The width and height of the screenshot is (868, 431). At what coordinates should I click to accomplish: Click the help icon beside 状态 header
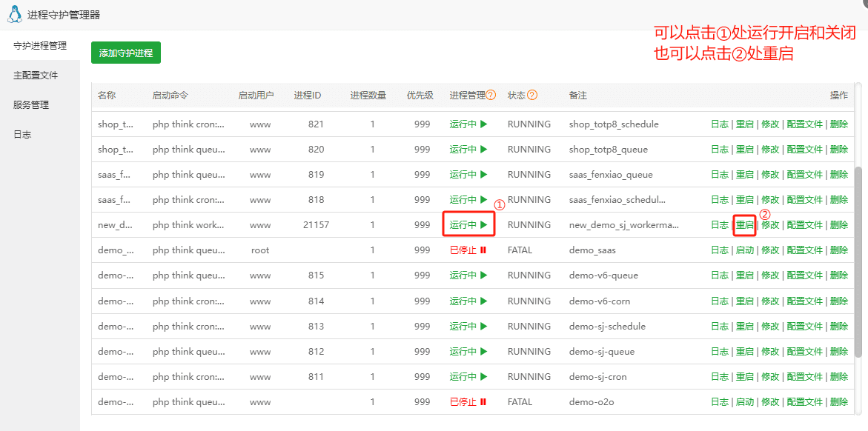532,96
